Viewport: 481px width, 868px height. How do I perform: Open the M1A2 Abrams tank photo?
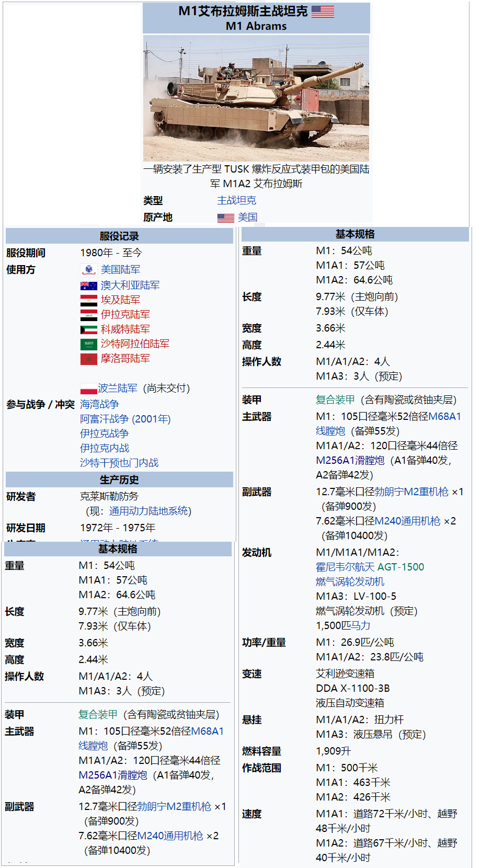click(x=256, y=98)
